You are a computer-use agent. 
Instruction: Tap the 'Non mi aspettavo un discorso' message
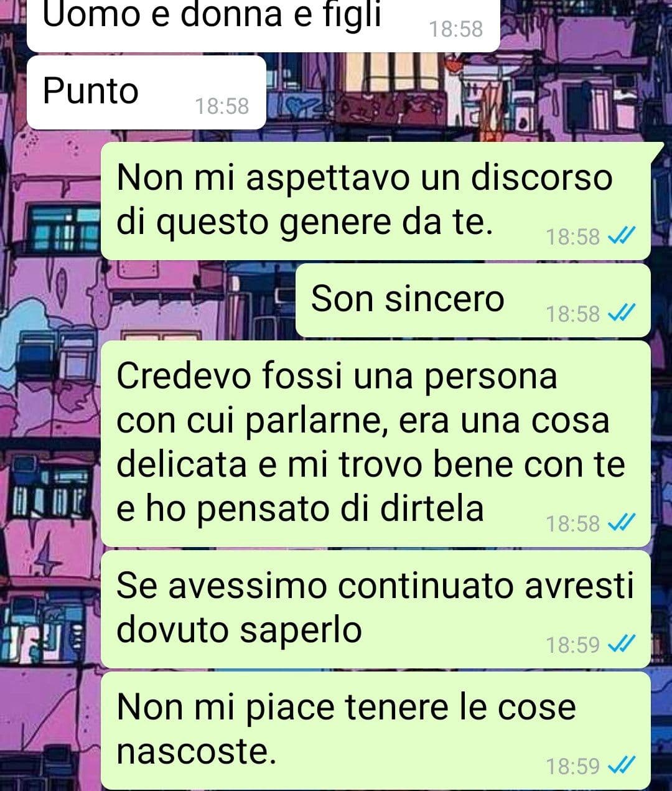point(376,200)
